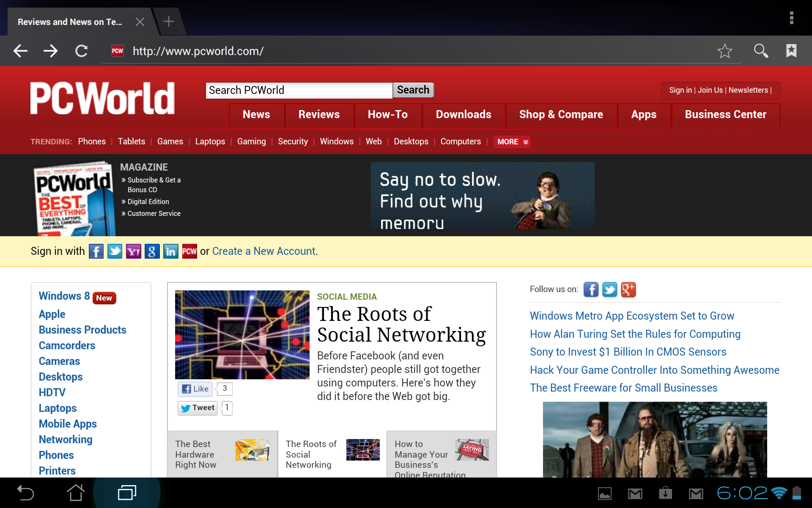Sign in with LinkedIn icon
Image resolution: width=812 pixels, height=508 pixels.
pyautogui.click(x=170, y=251)
